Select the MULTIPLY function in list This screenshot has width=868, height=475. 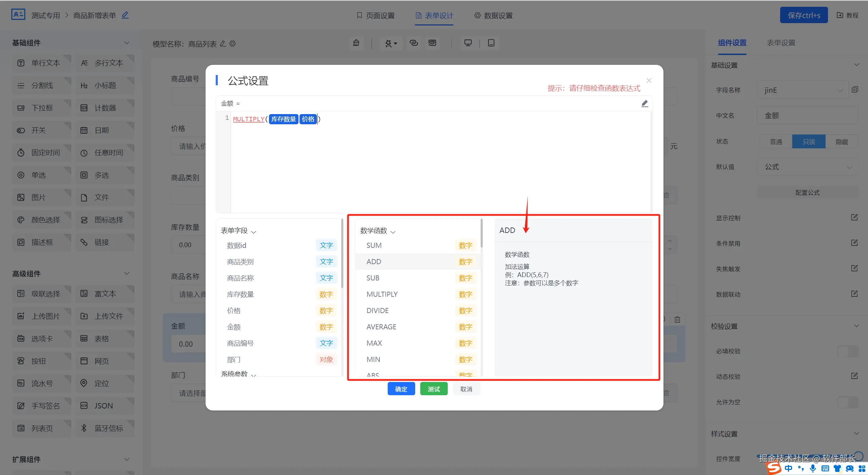coord(382,294)
